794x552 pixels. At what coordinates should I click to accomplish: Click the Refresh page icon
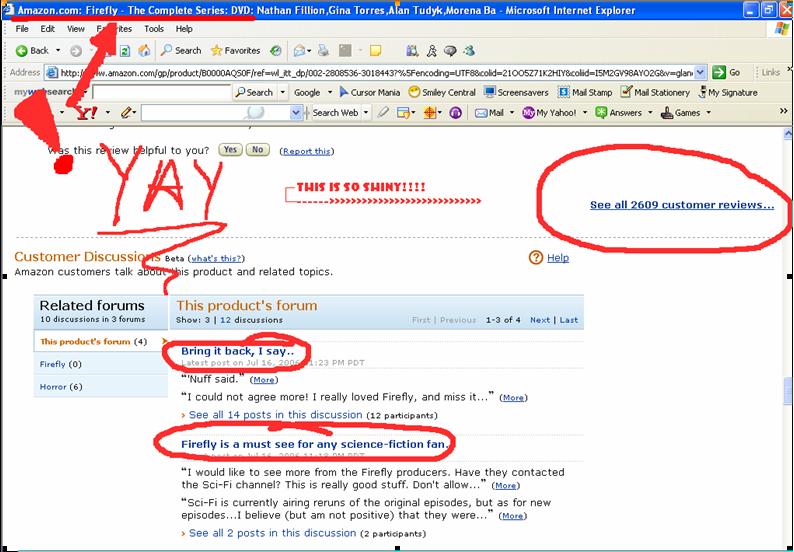click(x=125, y=51)
